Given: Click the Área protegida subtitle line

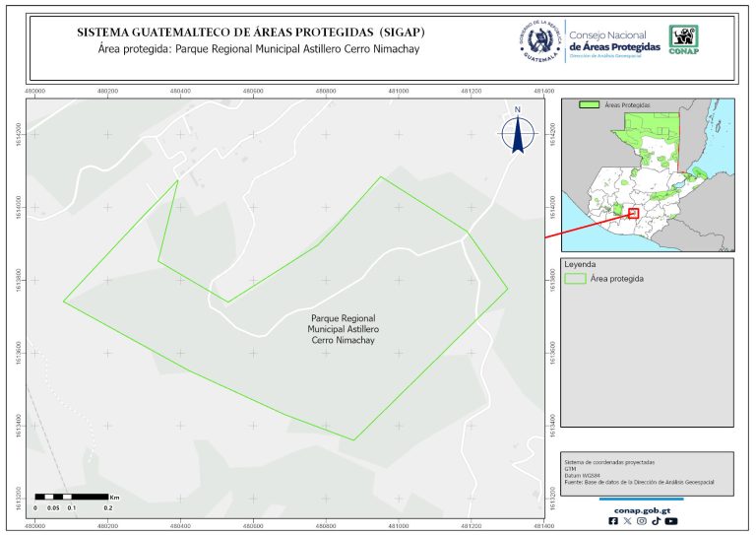Looking at the screenshot, I should click(251, 48).
